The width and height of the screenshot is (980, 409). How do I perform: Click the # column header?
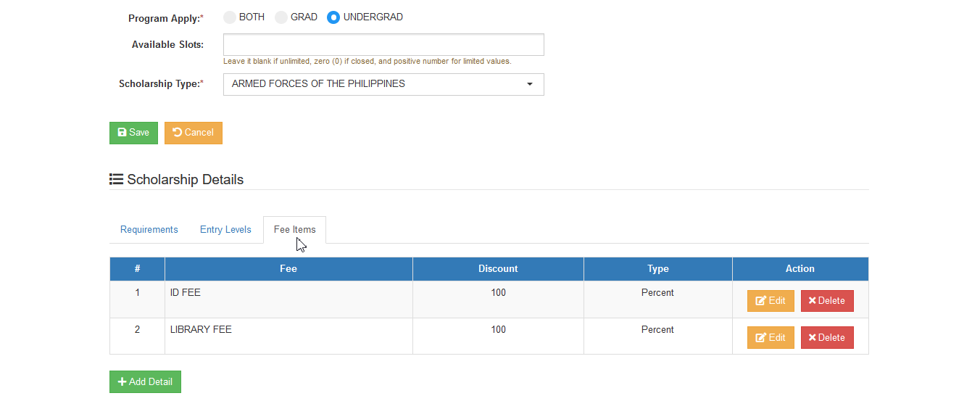pyautogui.click(x=138, y=269)
